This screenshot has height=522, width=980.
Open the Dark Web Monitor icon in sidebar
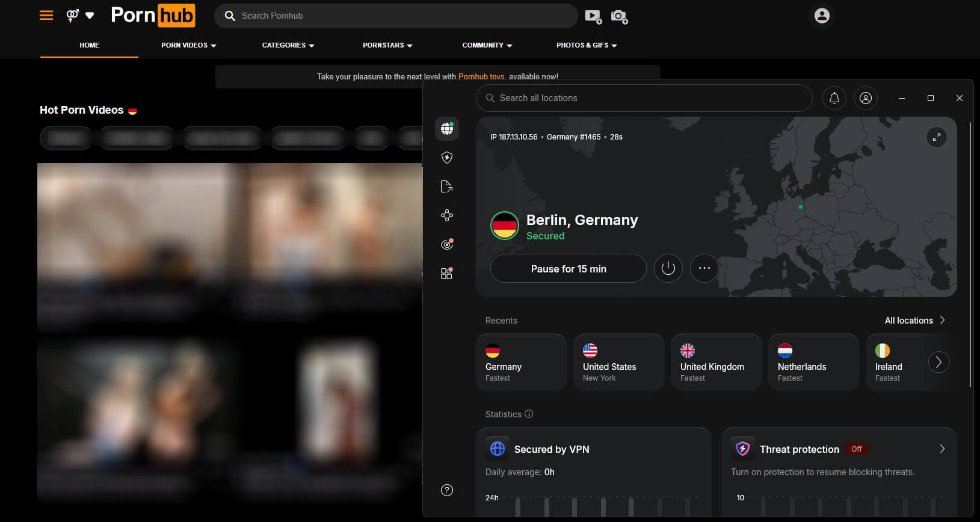447,244
